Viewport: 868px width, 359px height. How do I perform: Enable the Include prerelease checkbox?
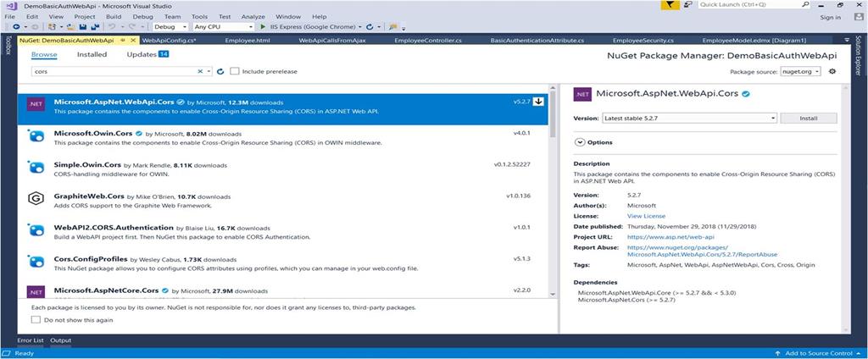click(235, 71)
